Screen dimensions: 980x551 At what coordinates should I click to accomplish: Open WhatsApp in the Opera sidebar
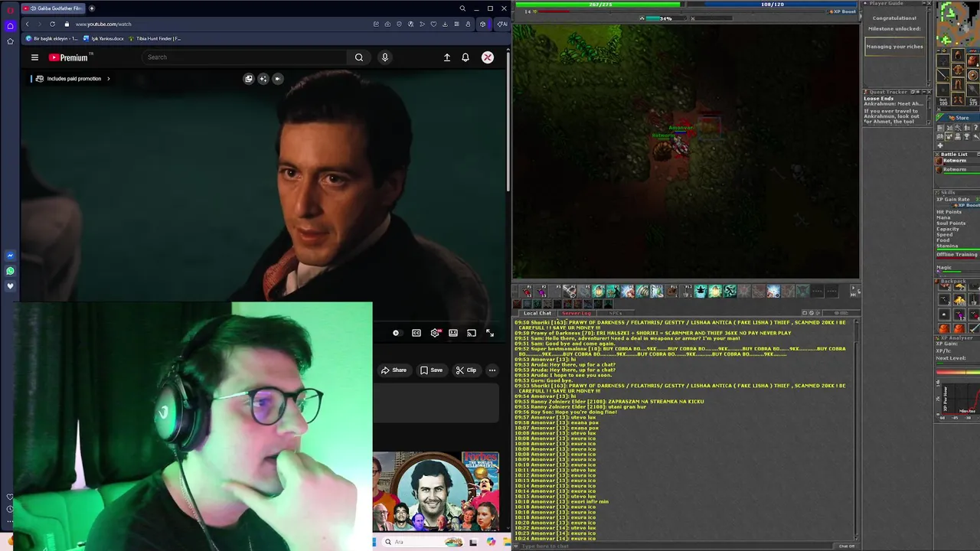click(x=10, y=271)
